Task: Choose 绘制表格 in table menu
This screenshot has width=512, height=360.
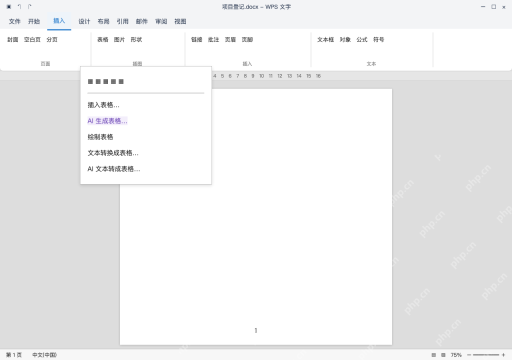Action: click(x=100, y=137)
